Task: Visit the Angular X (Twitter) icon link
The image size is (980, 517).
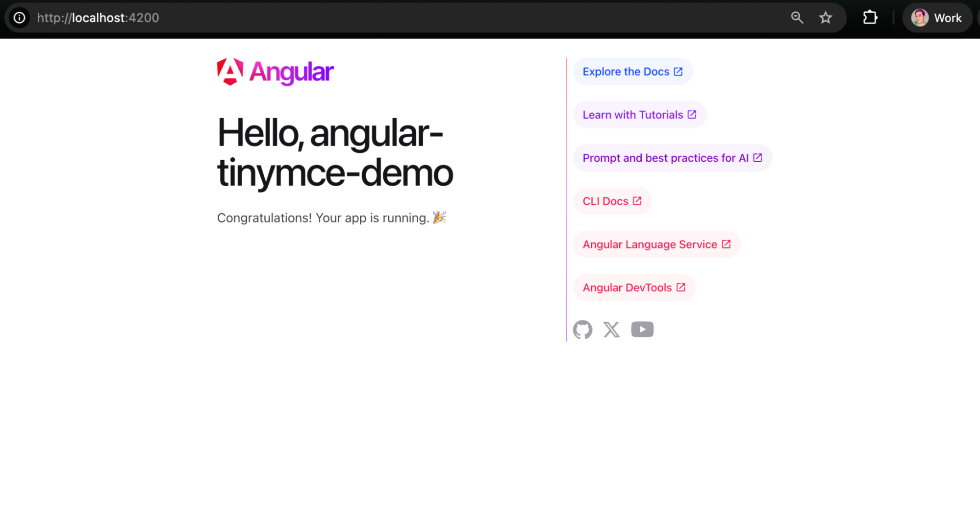Action: [x=611, y=330]
